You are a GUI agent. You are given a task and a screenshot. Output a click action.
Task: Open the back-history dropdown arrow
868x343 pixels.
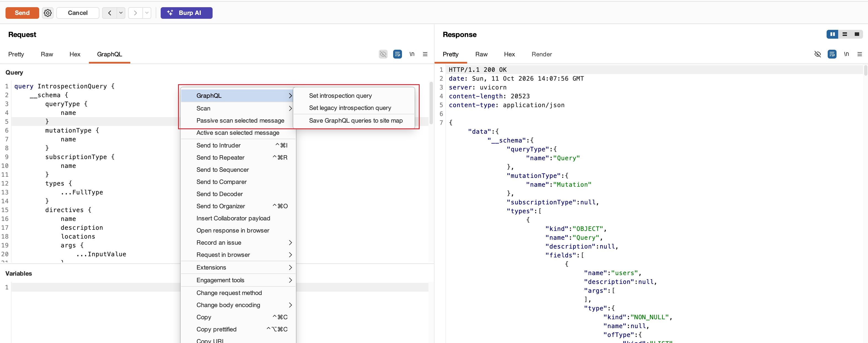tap(121, 13)
